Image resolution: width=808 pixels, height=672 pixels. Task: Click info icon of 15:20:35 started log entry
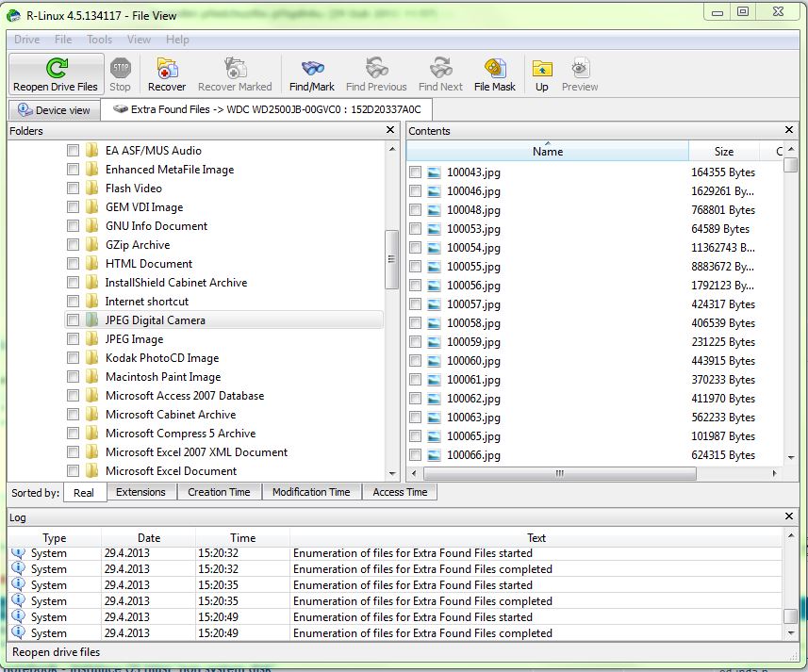pyautogui.click(x=18, y=584)
